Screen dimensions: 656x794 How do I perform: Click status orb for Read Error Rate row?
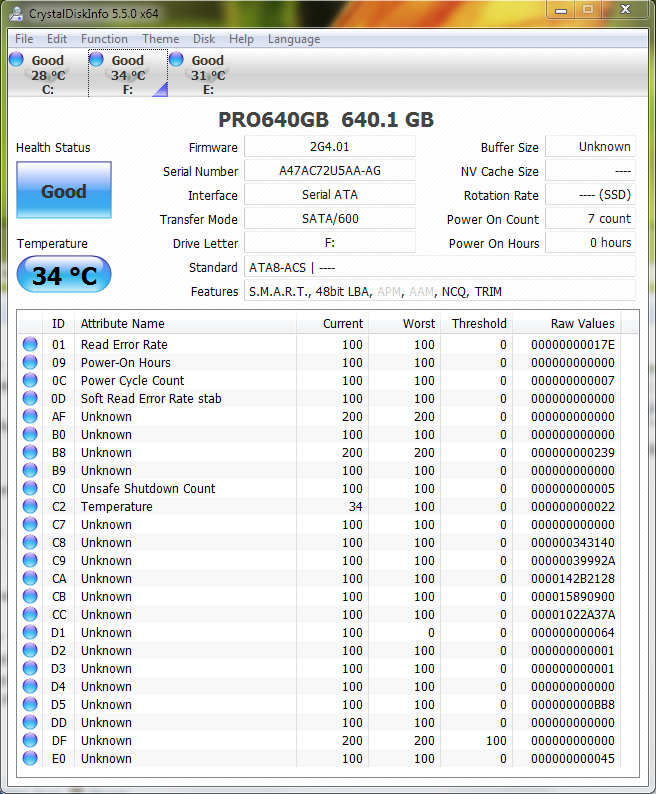pos(30,345)
